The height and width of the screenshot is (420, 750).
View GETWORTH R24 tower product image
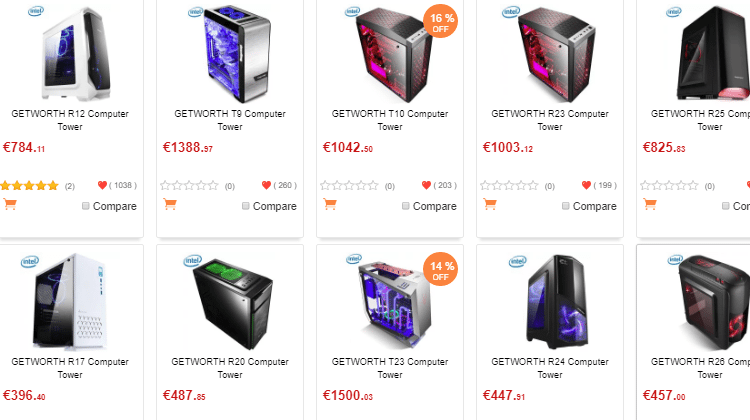coord(555,302)
